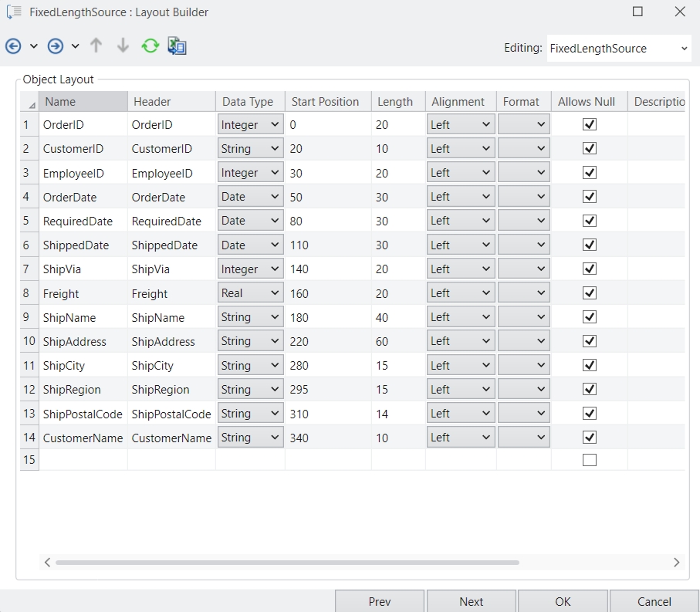Click the OK button

[563, 601]
